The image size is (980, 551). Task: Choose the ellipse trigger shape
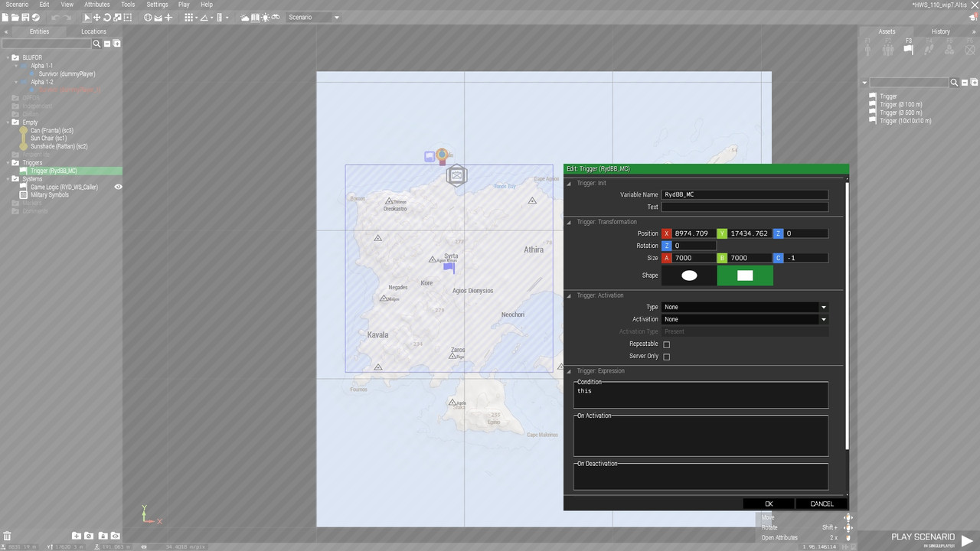(689, 275)
